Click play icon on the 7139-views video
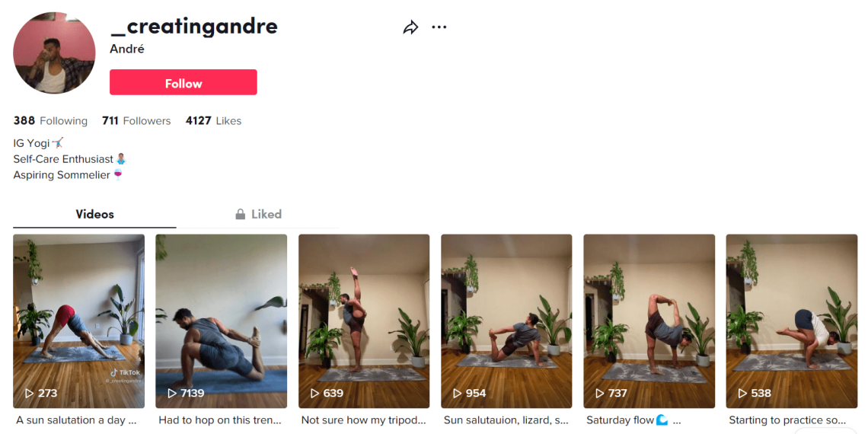 tap(172, 393)
